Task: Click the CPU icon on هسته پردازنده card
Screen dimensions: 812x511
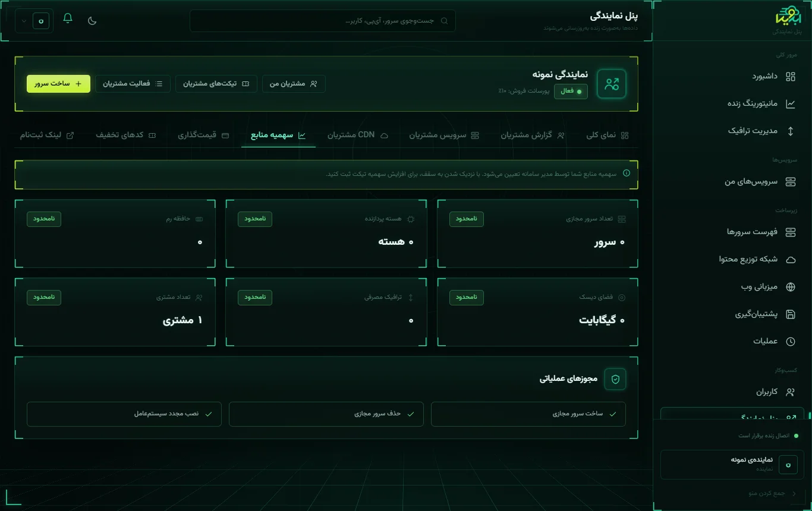Action: [411, 219]
